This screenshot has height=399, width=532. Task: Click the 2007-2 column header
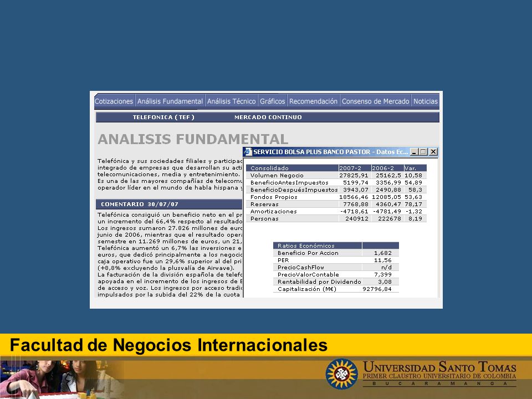(355, 168)
